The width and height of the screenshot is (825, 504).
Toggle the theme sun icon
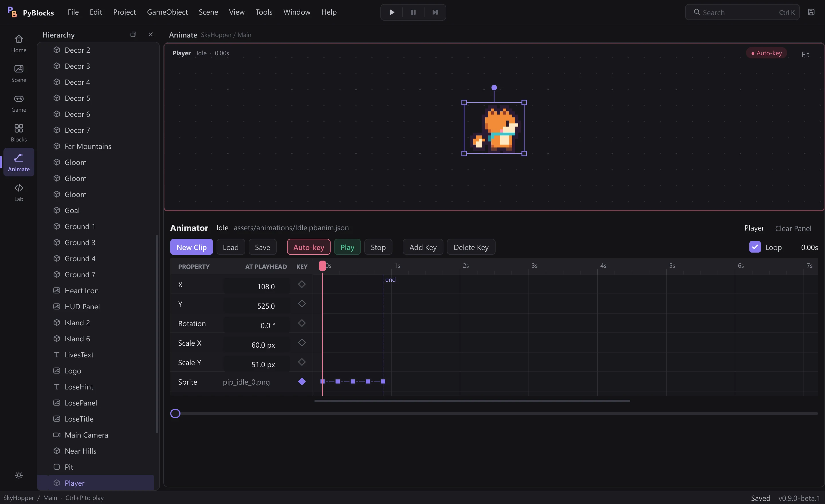19,475
